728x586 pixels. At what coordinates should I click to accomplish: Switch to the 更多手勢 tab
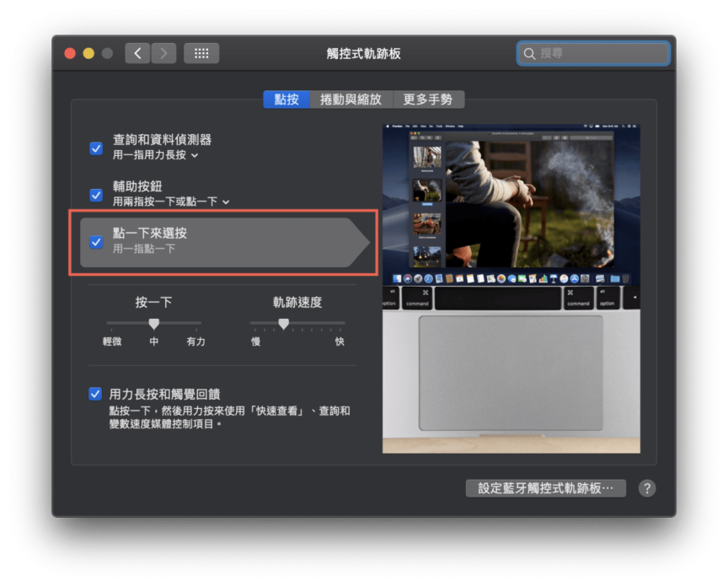tap(428, 99)
